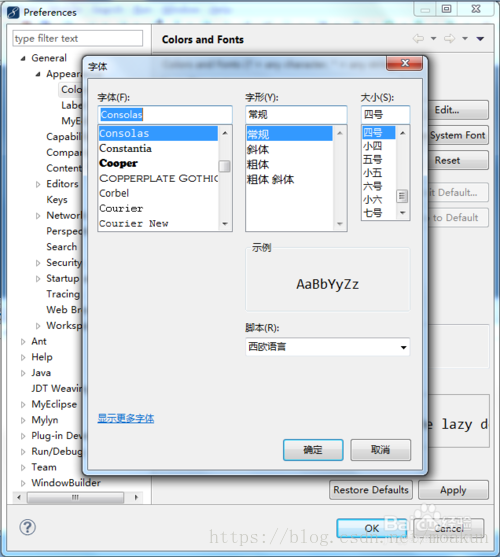Click tree horizontal scrollbar right arrow
The height and width of the screenshot is (557, 500).
click(136, 497)
